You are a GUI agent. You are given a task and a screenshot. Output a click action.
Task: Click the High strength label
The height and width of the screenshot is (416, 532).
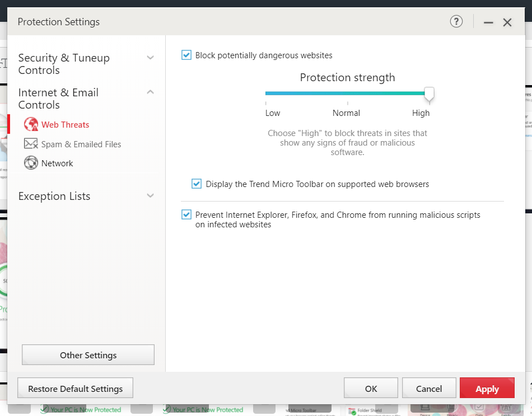(421, 113)
